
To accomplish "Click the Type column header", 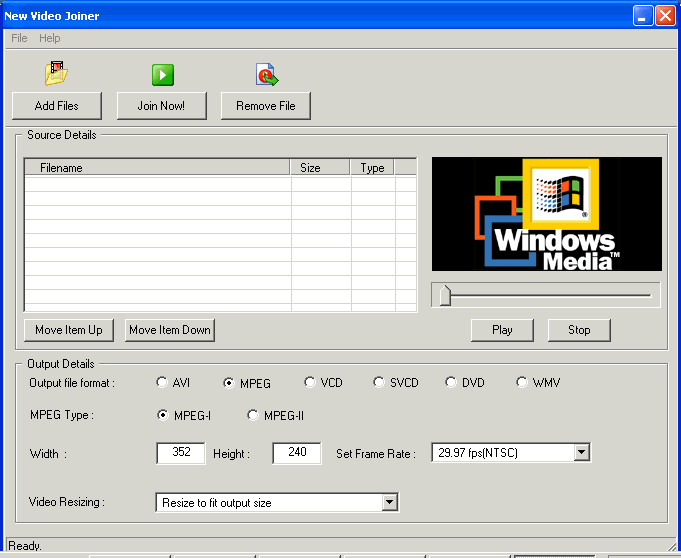I will 373,168.
